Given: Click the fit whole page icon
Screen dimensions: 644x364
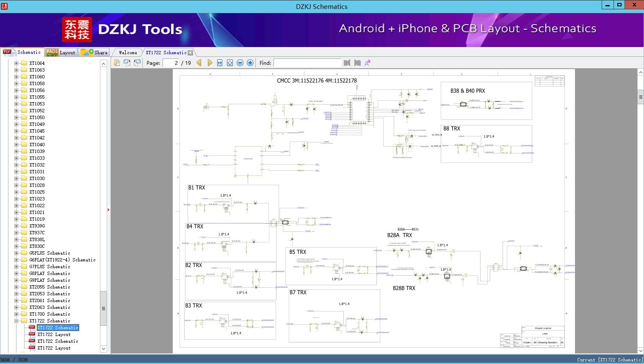Looking at the screenshot, I should pos(230,63).
